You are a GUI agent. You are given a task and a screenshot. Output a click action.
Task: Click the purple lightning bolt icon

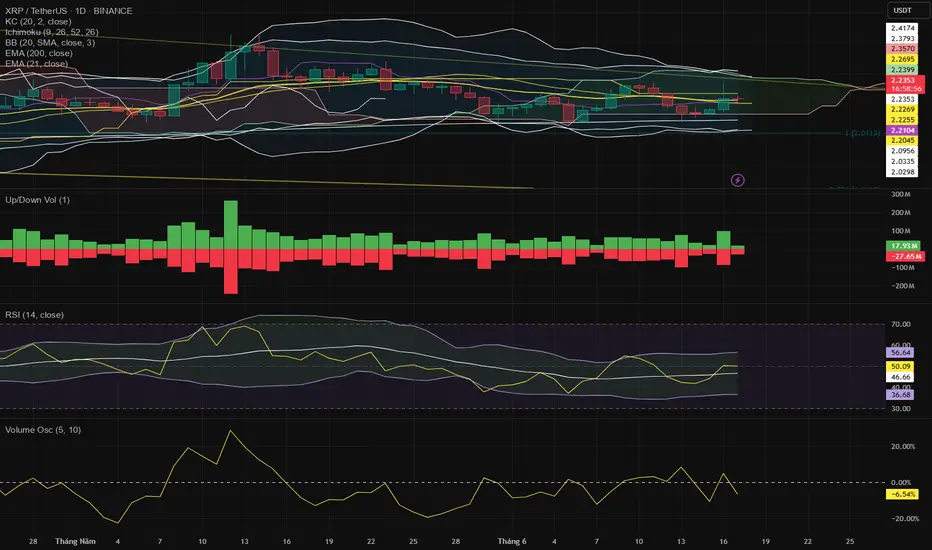(737, 180)
